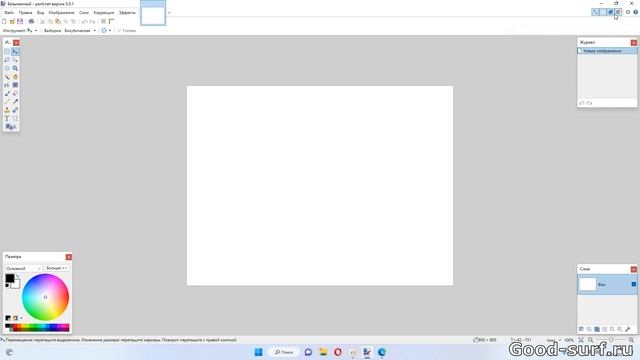Click the New image toolbar icon
The width and height of the screenshot is (640, 360).
coord(4,21)
